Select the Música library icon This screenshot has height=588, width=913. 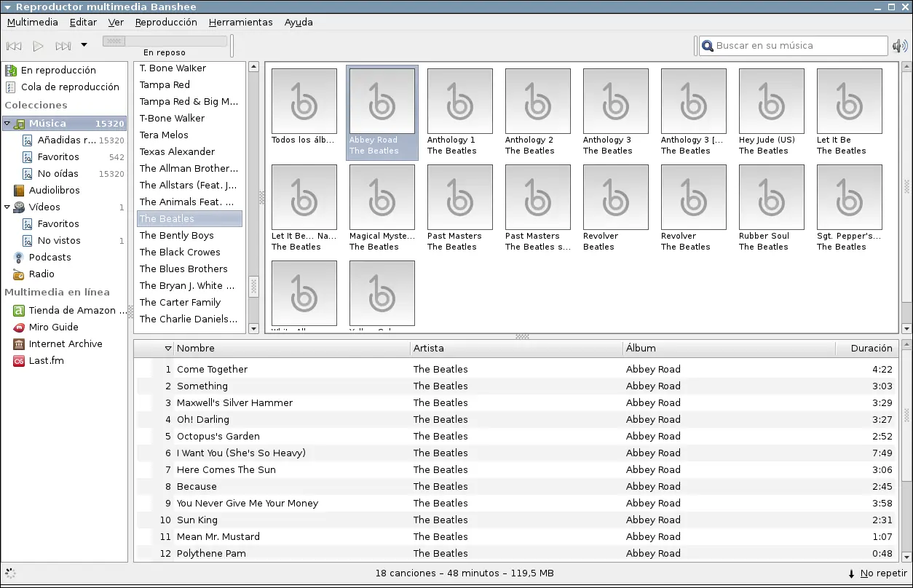(x=19, y=124)
